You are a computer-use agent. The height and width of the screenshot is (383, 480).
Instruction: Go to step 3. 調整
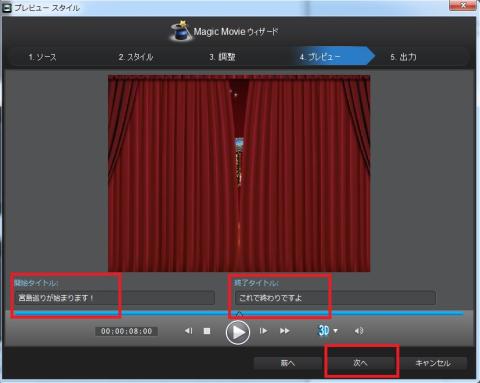(x=222, y=57)
